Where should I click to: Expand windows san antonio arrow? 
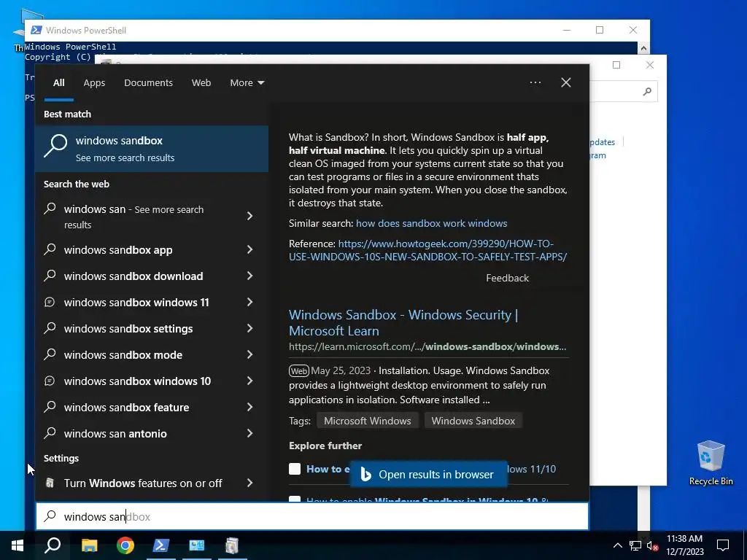coord(249,433)
